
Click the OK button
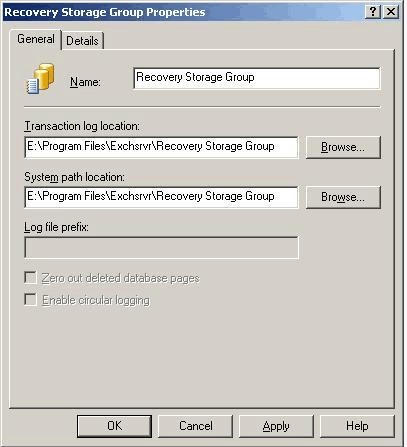(x=114, y=426)
